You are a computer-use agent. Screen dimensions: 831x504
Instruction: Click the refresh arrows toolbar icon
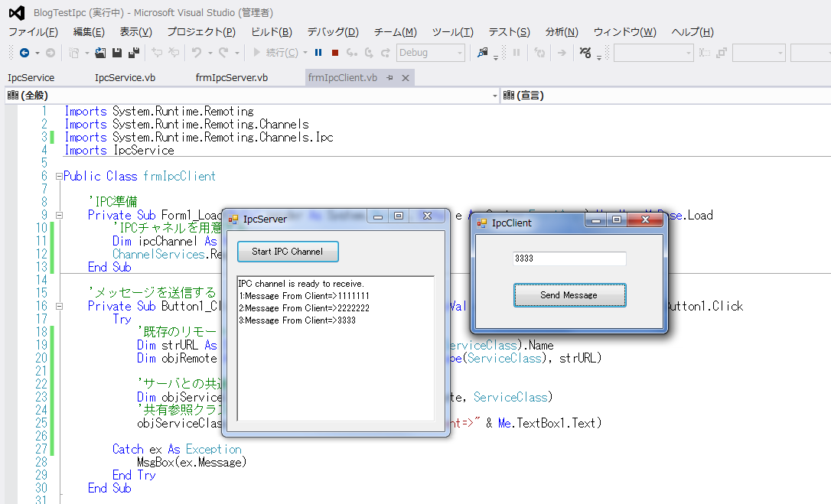click(x=539, y=53)
